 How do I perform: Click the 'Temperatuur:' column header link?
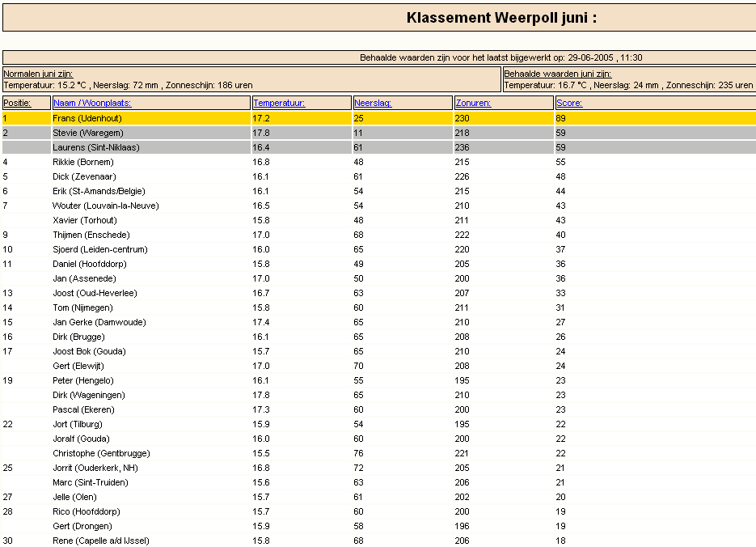278,103
